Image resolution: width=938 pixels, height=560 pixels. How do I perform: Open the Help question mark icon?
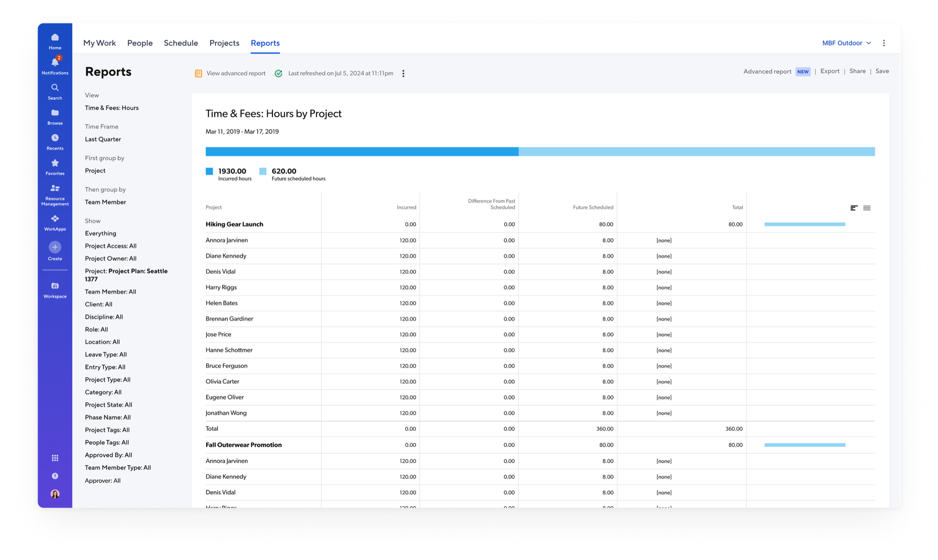[x=55, y=476]
